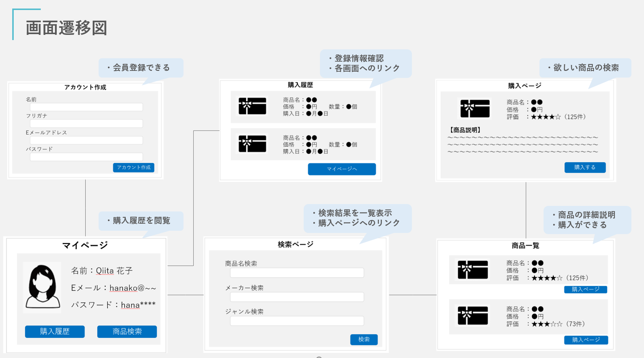Click the 【商品説明】 label
644x358 pixels.
pos(465,130)
